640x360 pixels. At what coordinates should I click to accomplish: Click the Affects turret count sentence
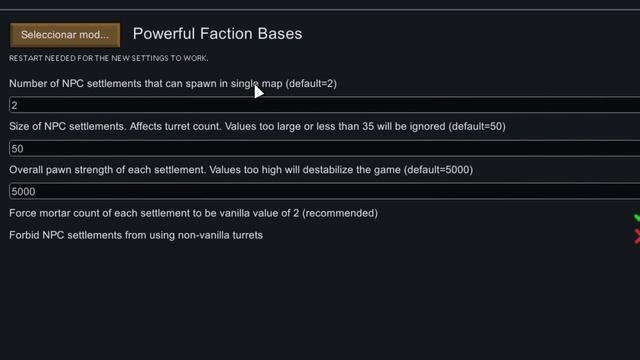pos(176,127)
